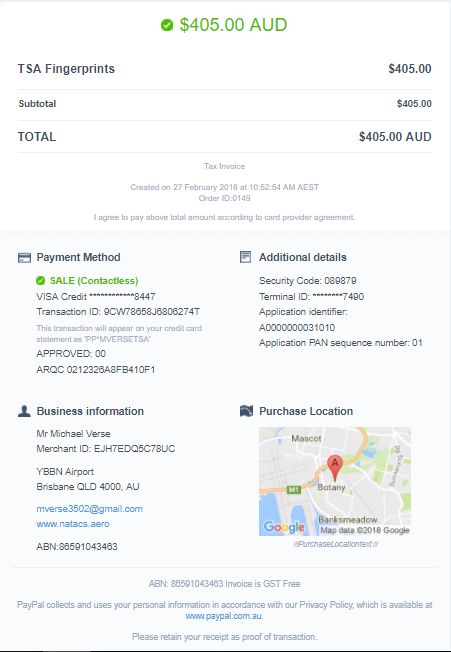Click the credit card Payment Method icon
Viewport: 451px width, 652px height.
coord(24,258)
